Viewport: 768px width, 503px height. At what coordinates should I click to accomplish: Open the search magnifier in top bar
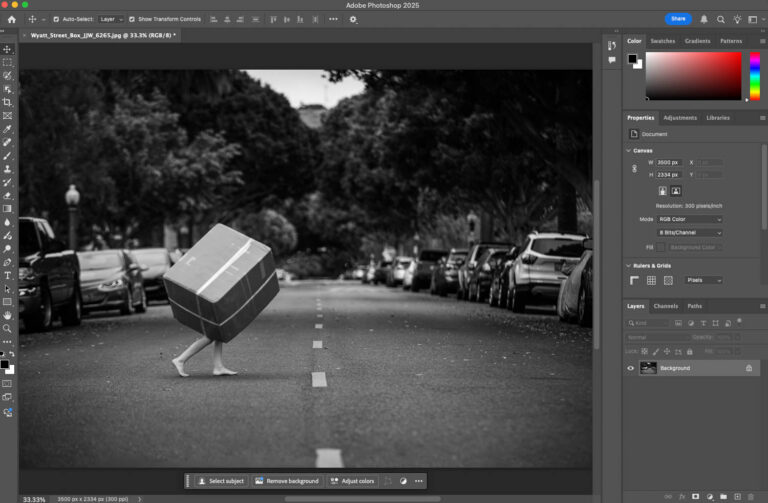720,20
